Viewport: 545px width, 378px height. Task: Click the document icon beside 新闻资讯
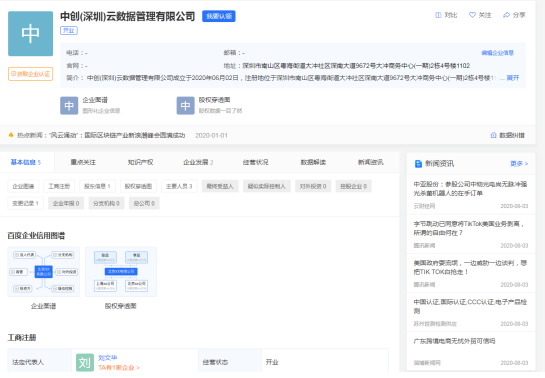click(418, 164)
